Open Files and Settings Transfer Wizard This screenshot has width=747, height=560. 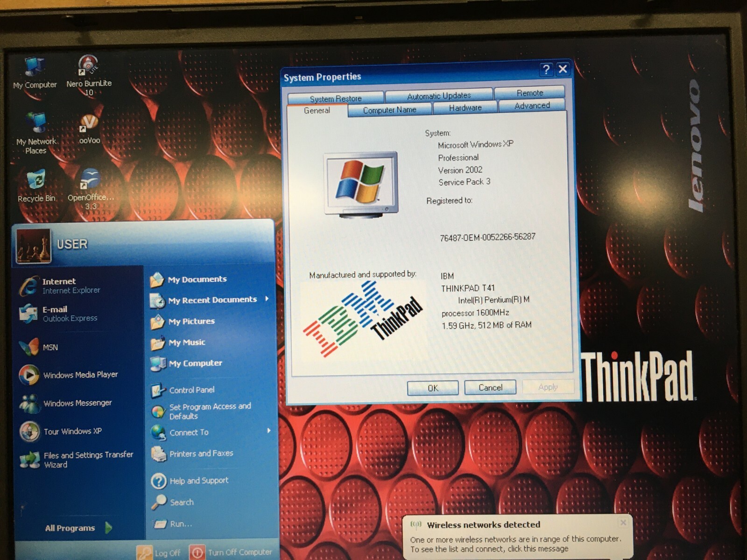point(77,460)
